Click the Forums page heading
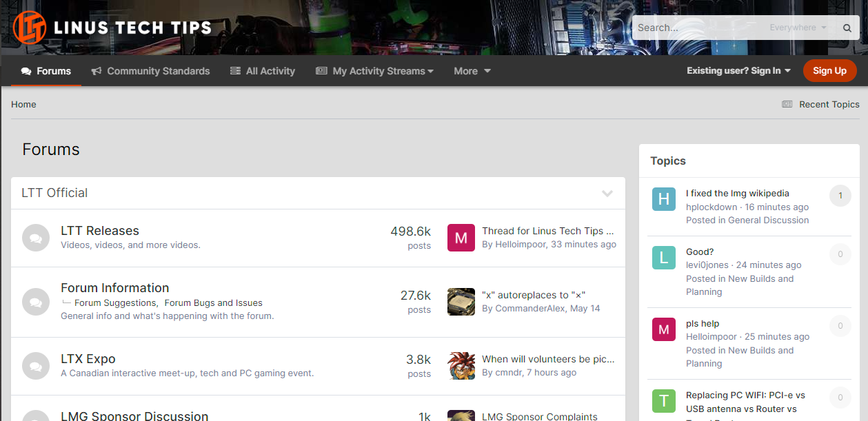Screen dimensions: 868x421 [51, 150]
